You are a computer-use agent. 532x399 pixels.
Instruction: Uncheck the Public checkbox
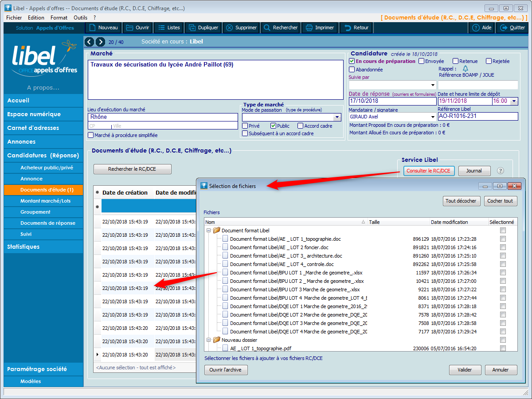point(273,126)
